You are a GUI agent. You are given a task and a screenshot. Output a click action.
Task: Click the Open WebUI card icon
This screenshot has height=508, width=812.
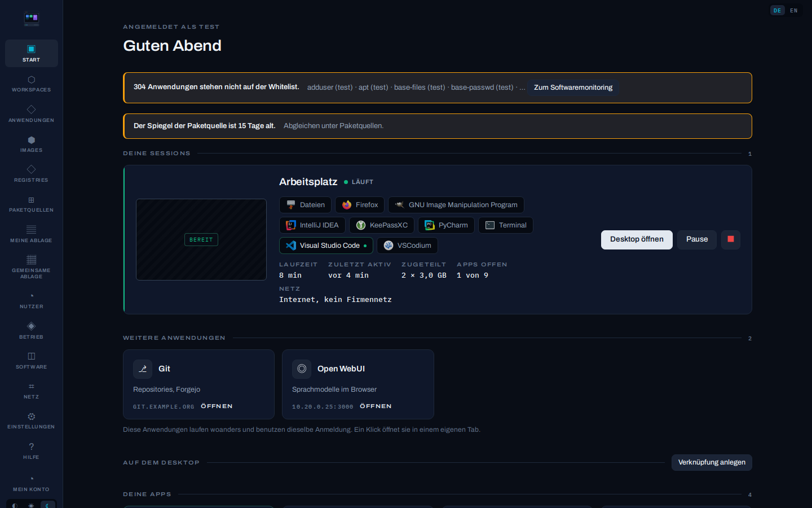click(x=302, y=369)
